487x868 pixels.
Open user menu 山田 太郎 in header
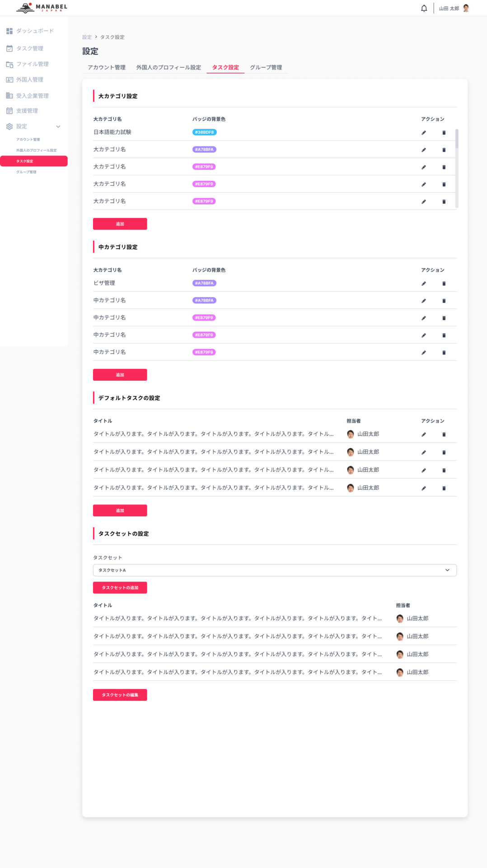(x=454, y=8)
